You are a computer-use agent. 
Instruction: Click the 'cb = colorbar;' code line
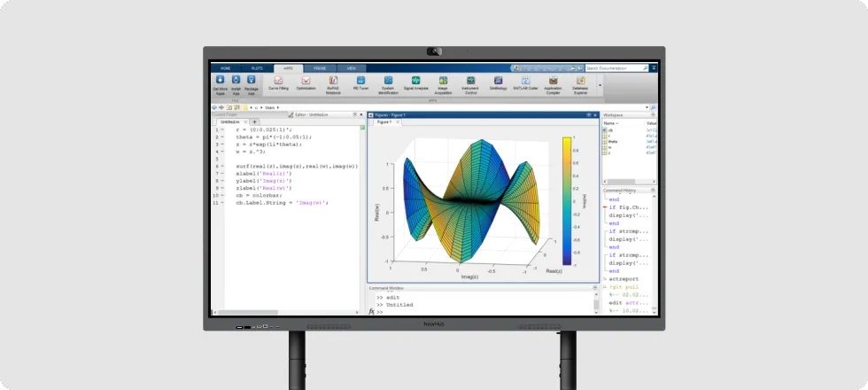[x=259, y=196]
